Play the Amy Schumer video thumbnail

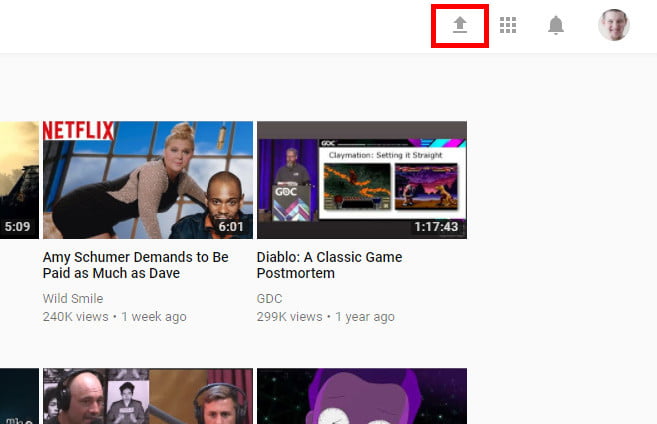pos(148,180)
